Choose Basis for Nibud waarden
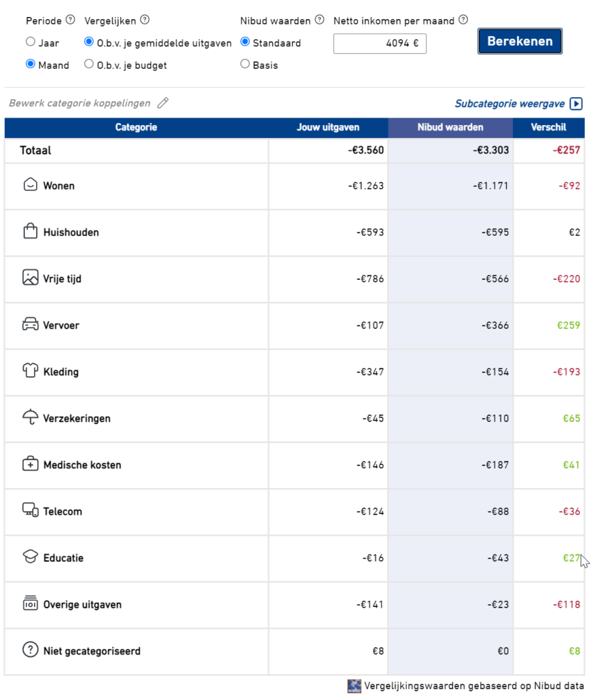Image resolution: width=593 pixels, height=700 pixels. [245, 65]
